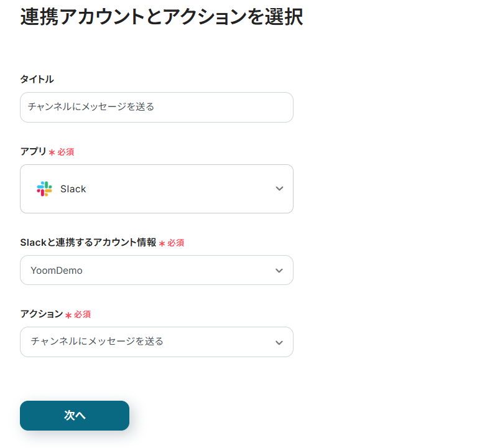Click the アクション field label

(41, 314)
